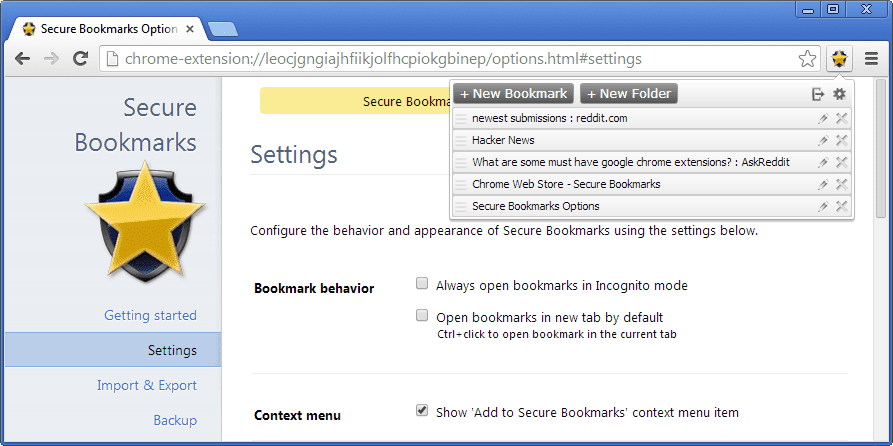Enable Always open bookmarks in Incognito mode
The height and width of the screenshot is (446, 893).
[421, 284]
